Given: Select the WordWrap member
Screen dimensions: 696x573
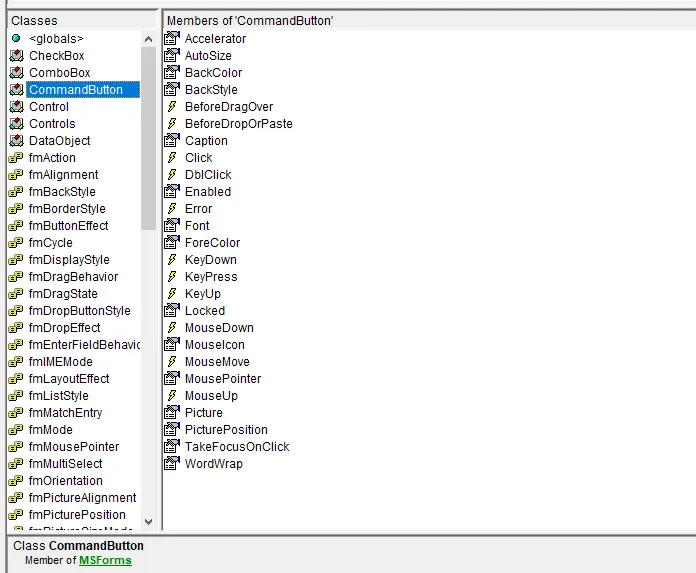Looking at the screenshot, I should tap(214, 464).
